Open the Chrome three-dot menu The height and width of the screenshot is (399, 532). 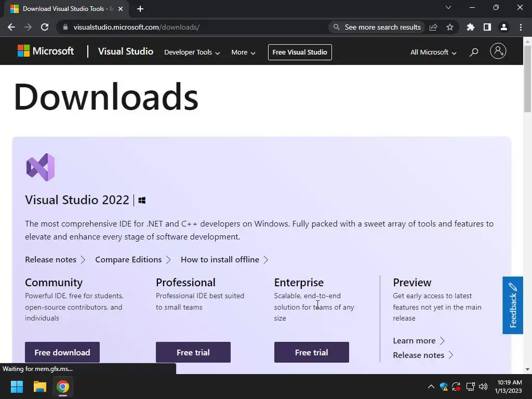(x=521, y=27)
